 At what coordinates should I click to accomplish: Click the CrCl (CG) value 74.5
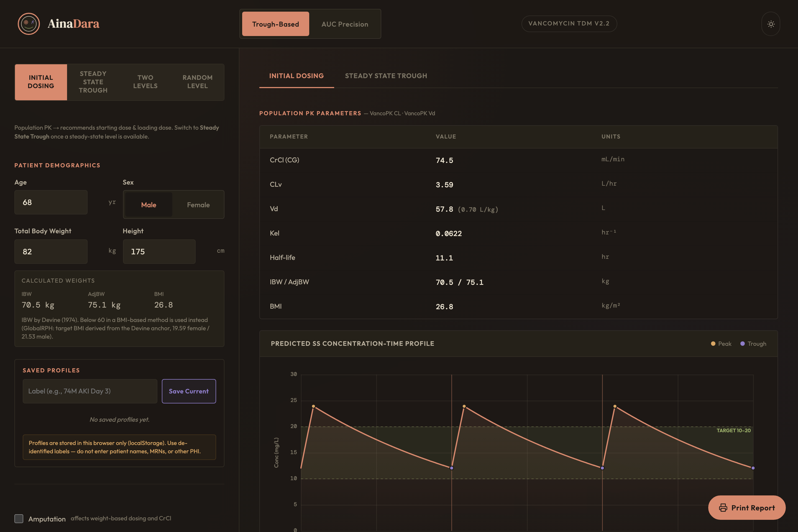click(444, 160)
